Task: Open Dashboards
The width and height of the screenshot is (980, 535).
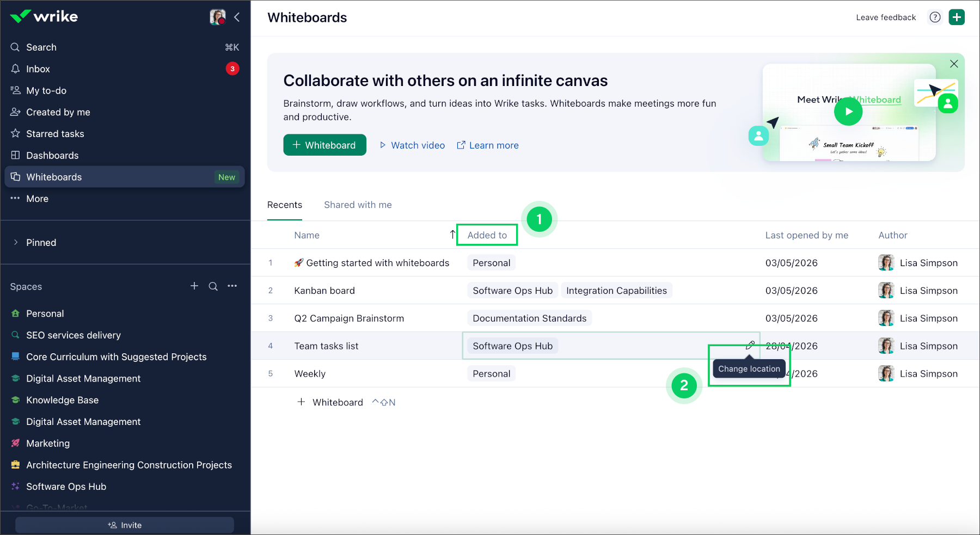Action: point(125,156)
